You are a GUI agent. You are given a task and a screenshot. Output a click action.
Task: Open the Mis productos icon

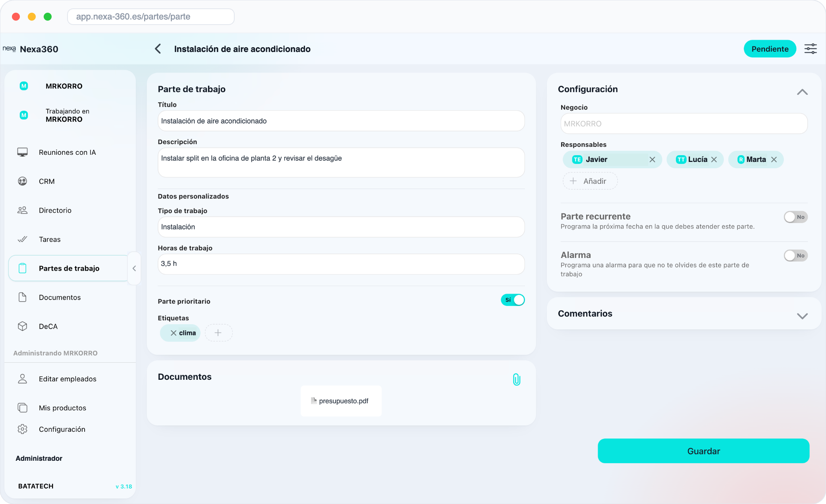click(x=23, y=408)
